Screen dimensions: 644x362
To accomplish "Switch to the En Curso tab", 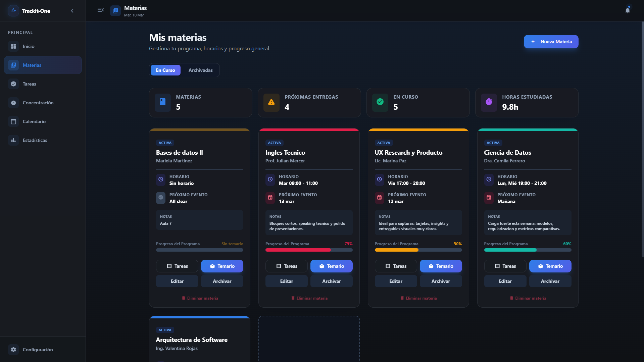I will (165, 70).
